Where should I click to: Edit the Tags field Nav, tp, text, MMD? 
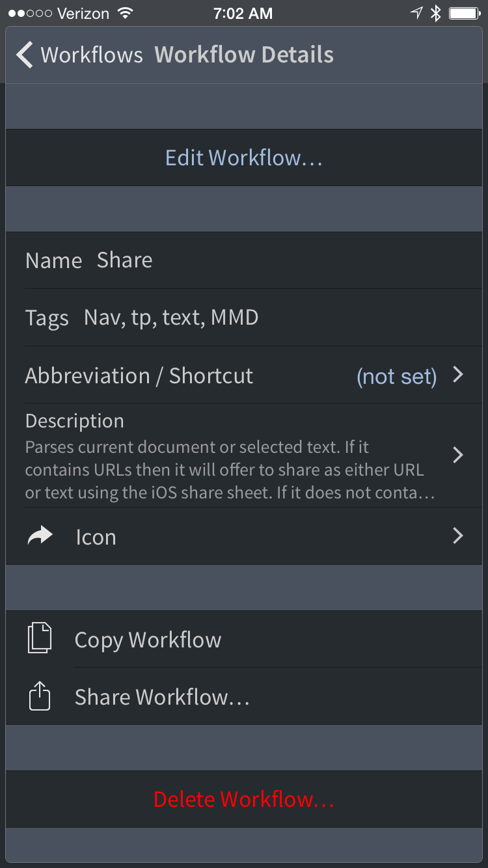click(x=244, y=318)
